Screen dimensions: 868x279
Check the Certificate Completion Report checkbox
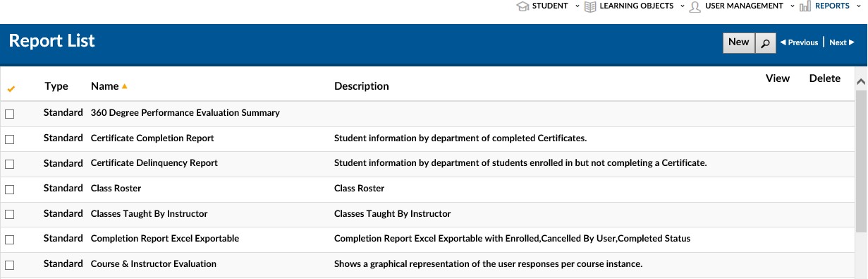10,139
